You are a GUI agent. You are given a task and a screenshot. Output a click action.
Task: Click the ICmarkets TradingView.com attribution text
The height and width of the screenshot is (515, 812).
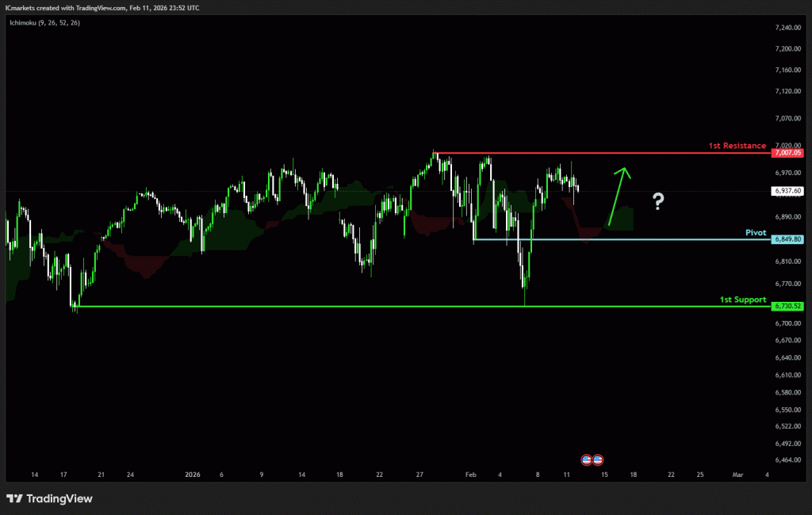[x=101, y=7]
